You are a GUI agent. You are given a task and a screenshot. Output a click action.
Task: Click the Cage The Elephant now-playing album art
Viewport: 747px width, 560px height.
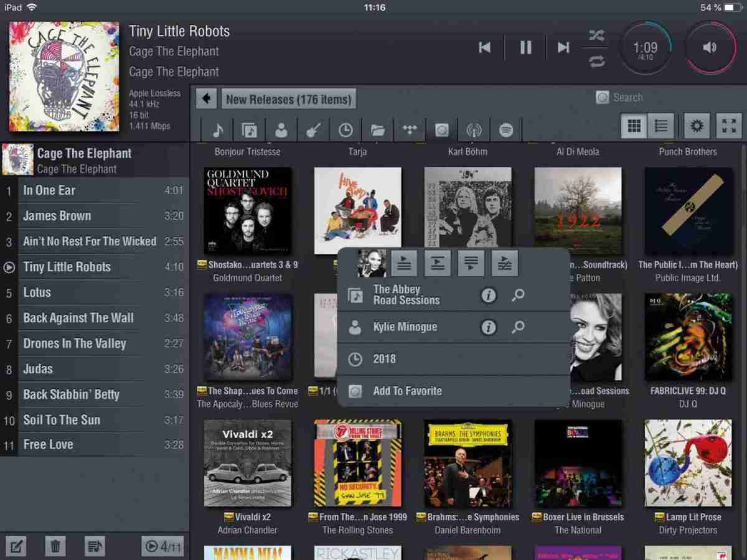click(64, 76)
